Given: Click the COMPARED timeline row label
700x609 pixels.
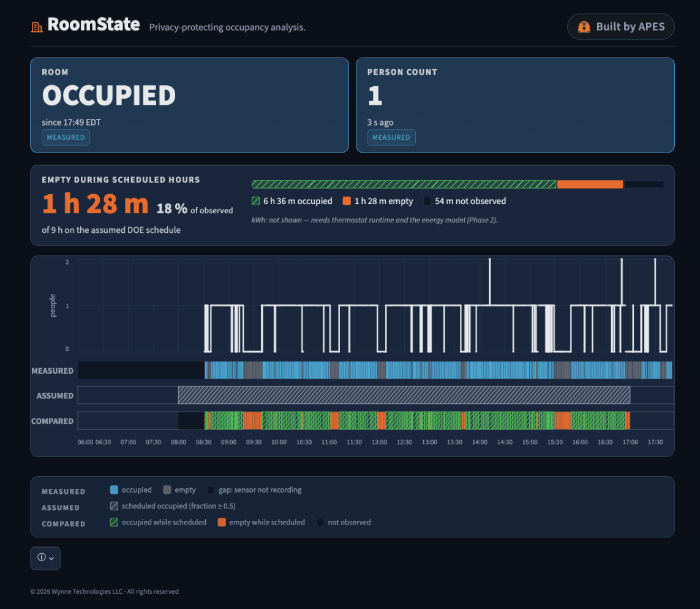Looking at the screenshot, I should click(52, 421).
